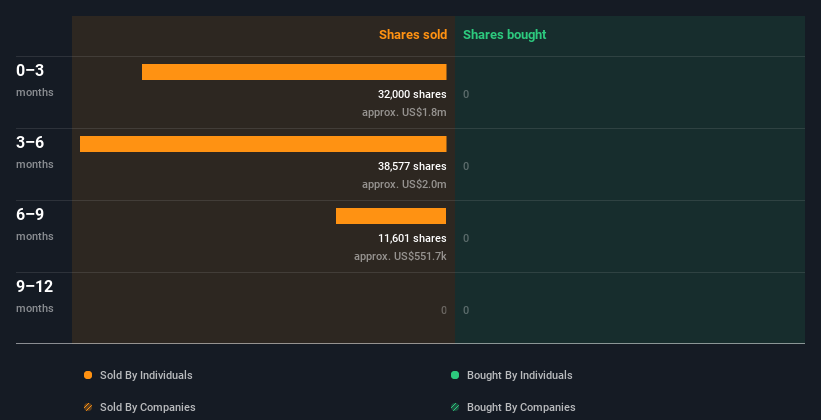821x420 pixels.
Task: Click the 0–3 months row label
Action: tap(35, 80)
